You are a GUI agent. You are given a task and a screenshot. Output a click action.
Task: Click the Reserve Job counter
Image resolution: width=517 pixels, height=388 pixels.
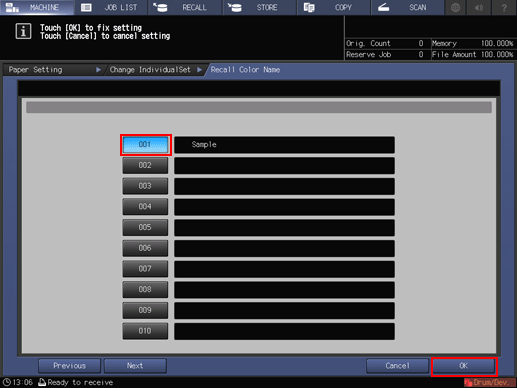tap(385, 55)
